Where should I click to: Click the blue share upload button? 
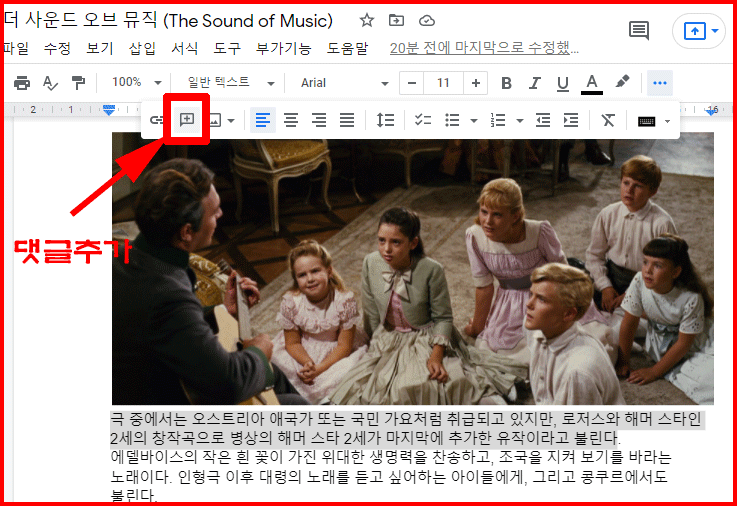click(695, 31)
